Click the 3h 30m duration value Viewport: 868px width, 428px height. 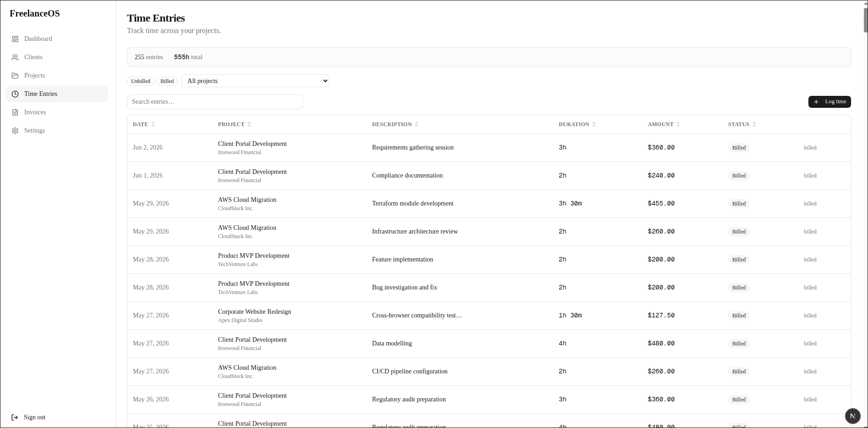[570, 204]
